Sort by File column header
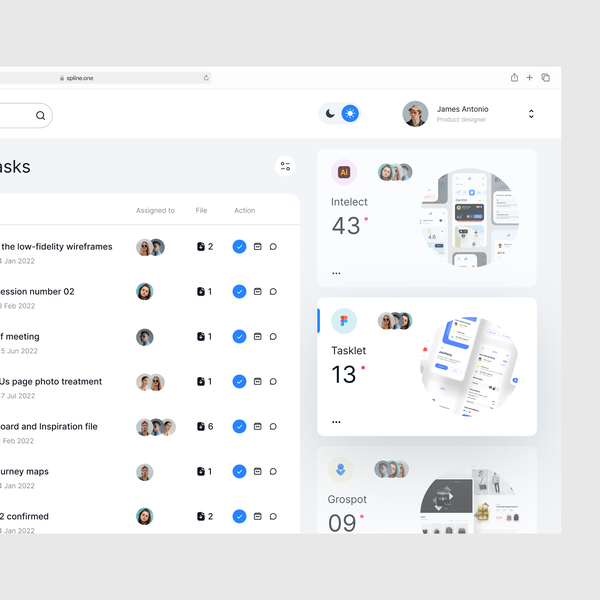The width and height of the screenshot is (600, 600). [201, 210]
